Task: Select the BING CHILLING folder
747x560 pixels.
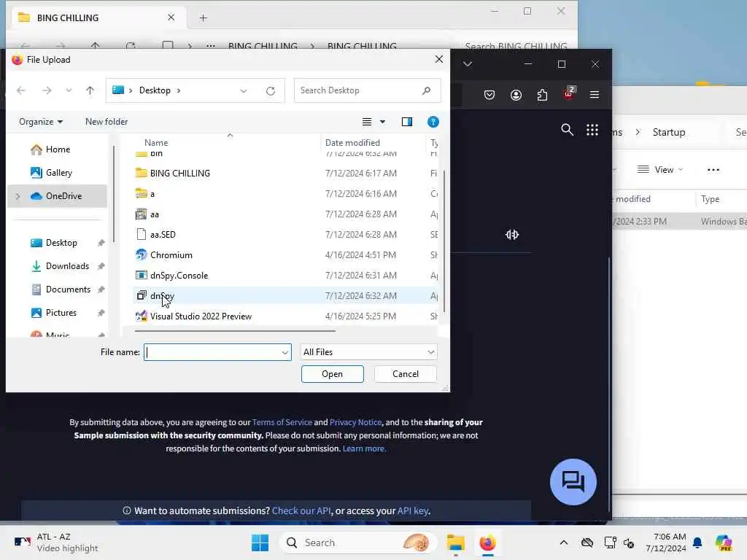Action: (x=179, y=174)
